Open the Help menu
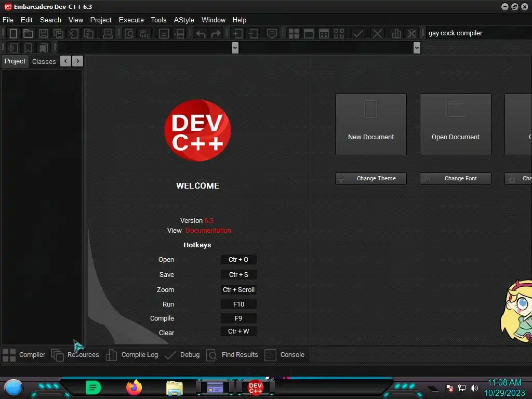 click(240, 20)
